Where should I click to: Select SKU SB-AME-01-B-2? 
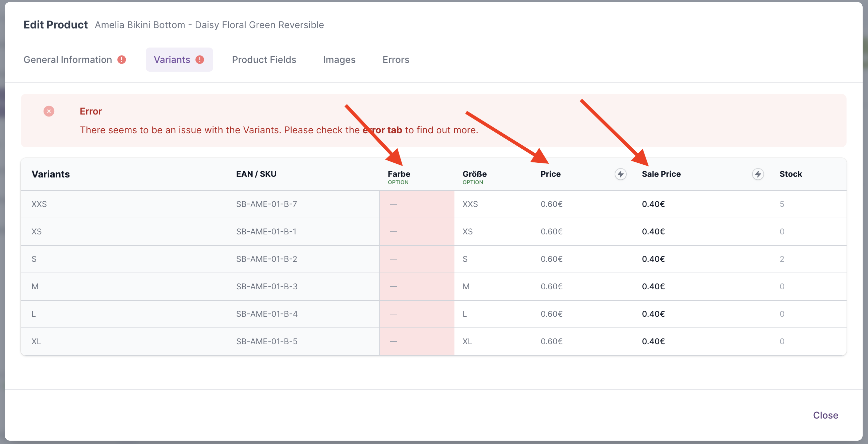click(266, 259)
